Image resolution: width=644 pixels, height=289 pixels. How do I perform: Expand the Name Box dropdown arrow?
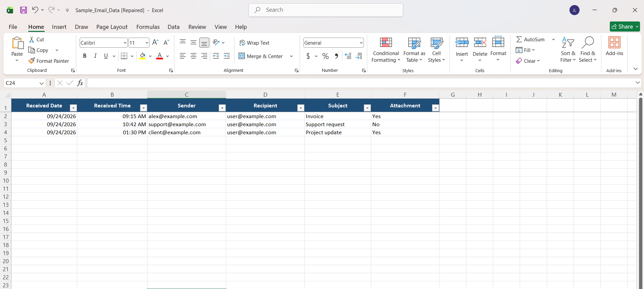point(42,83)
